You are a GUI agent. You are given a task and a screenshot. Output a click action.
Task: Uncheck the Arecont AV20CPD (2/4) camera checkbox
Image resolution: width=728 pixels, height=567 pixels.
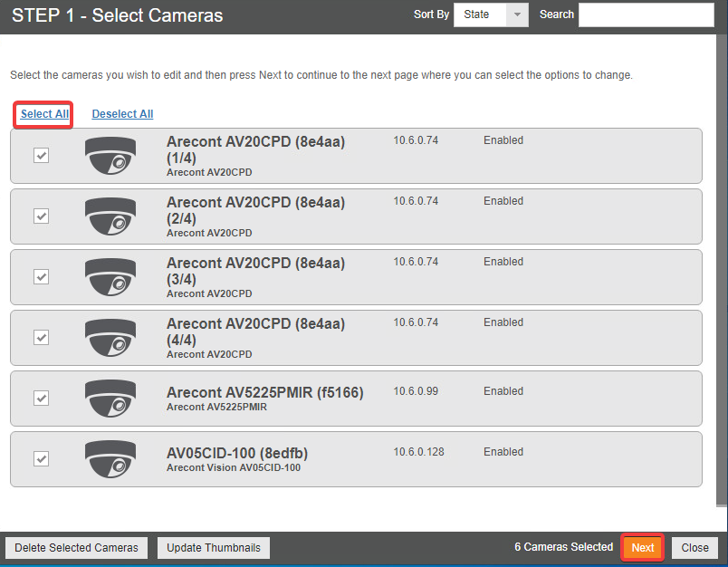(x=42, y=216)
